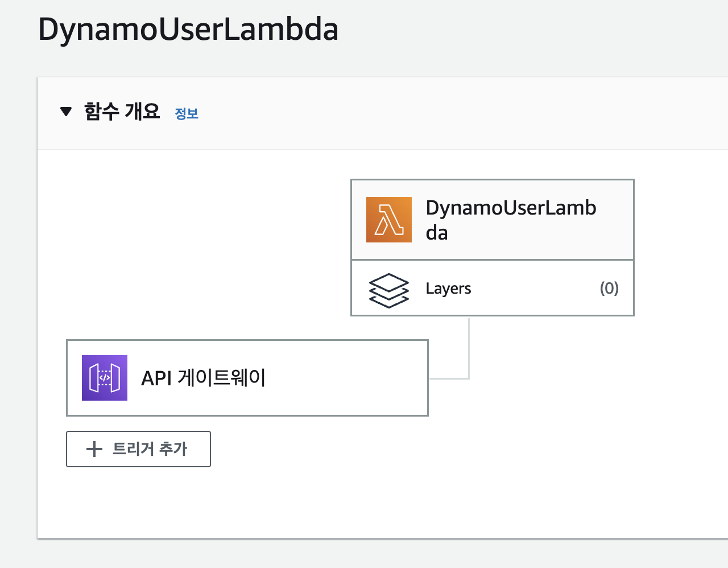This screenshot has height=568, width=728.
Task: Click the DynamoUserLambda page title
Action: 188,30
